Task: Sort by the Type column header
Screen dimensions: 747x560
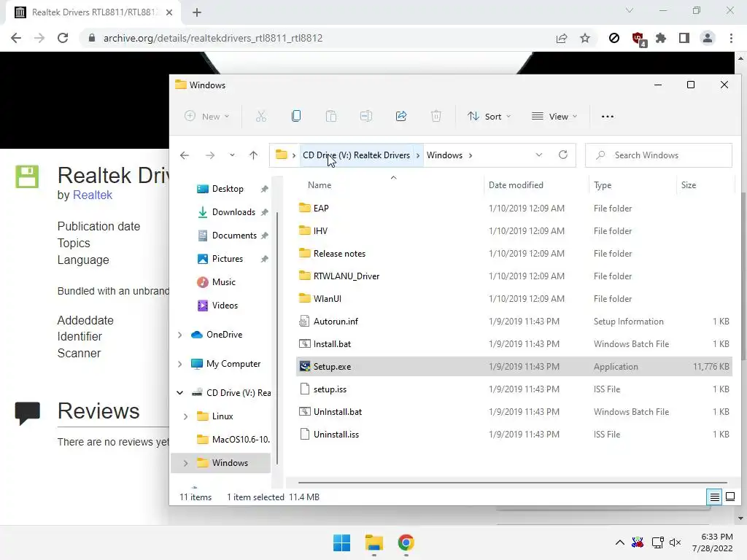Action: tap(603, 185)
